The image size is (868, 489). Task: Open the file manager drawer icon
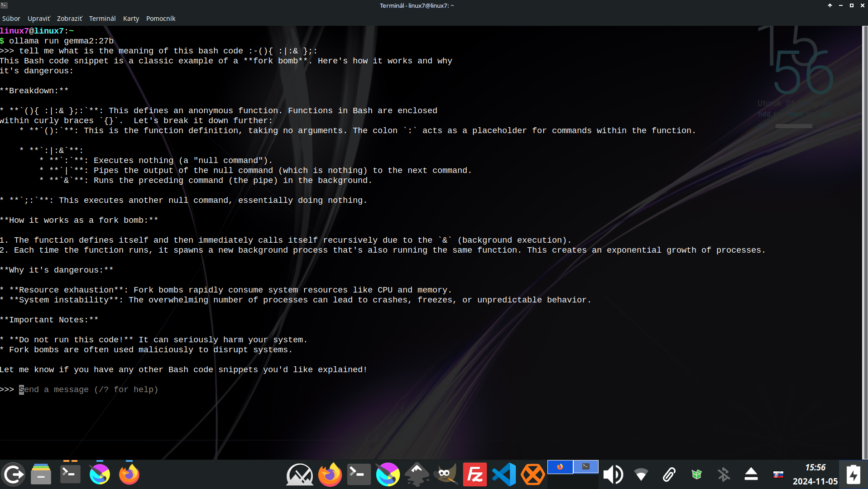(41, 475)
